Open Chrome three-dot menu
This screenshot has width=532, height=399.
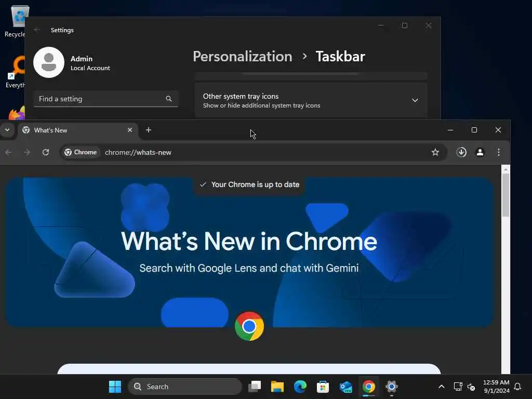point(499,152)
